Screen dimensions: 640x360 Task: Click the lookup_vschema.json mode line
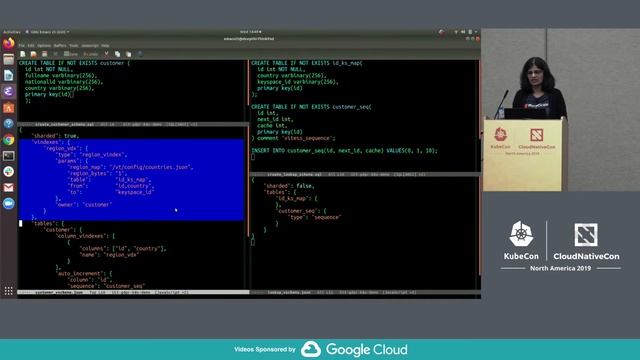click(365, 292)
